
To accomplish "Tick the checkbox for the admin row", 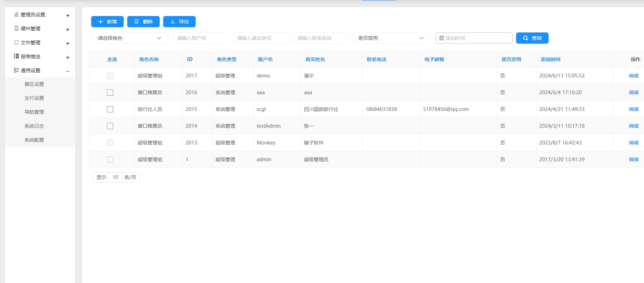I will (110, 159).
